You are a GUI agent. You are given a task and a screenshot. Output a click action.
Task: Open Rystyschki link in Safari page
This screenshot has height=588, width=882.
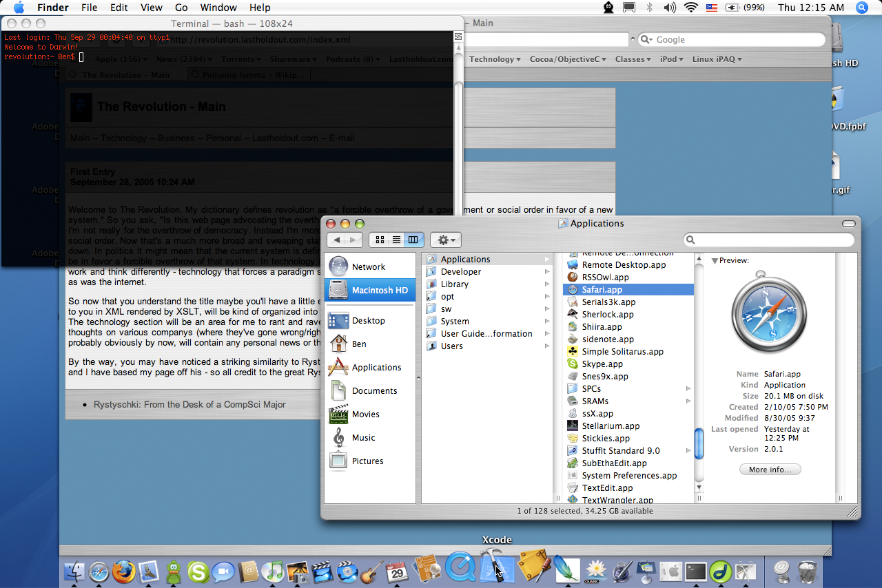pyautogui.click(x=189, y=404)
